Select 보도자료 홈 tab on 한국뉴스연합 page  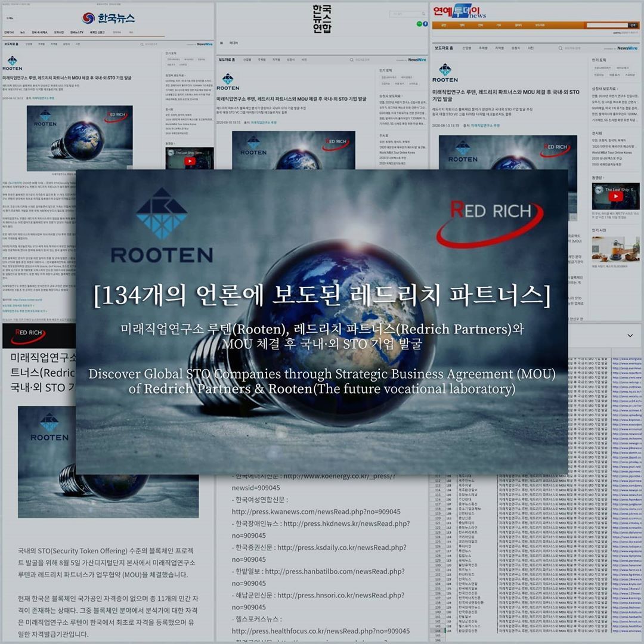(227, 60)
